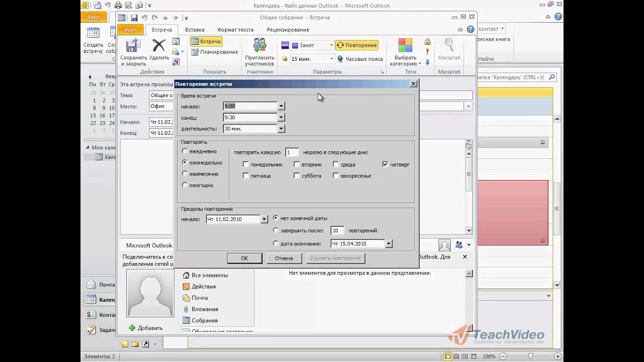Switch to the Insert tab
Image resolution: width=644 pixels, height=362 pixels.
195,30
